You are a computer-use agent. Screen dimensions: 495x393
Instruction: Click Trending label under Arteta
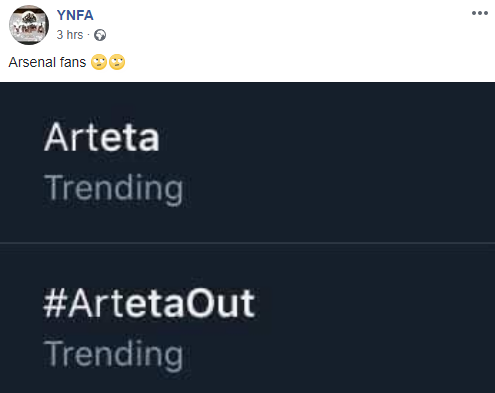point(114,188)
